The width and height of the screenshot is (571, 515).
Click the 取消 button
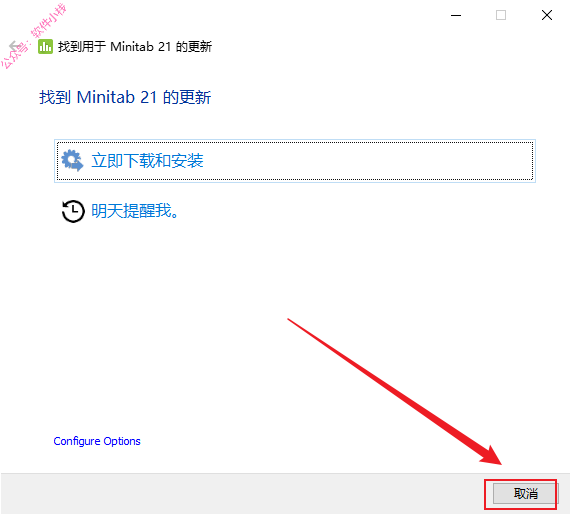[525, 494]
